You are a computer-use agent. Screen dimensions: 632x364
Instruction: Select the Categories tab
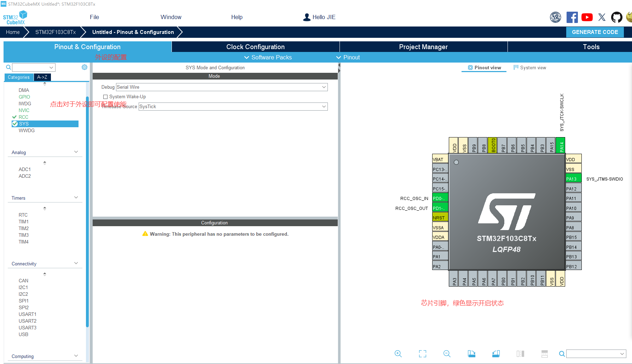click(19, 77)
